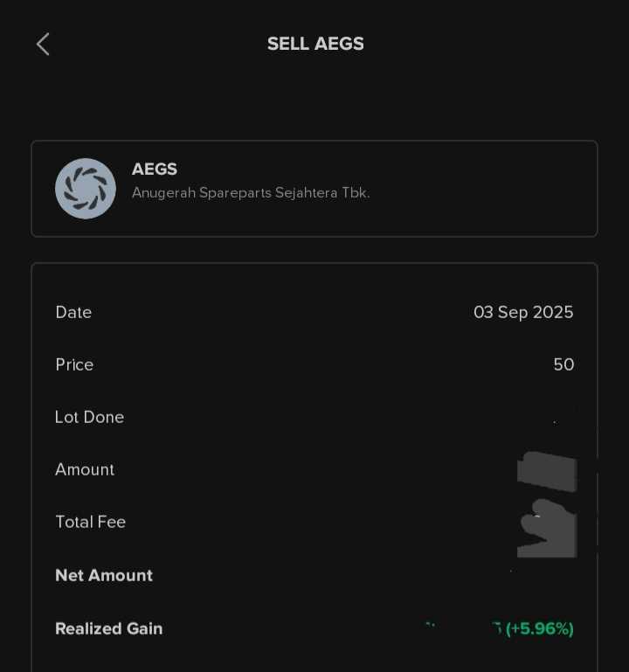
Task: Click the redacted Total Fee value
Action: pos(547,529)
